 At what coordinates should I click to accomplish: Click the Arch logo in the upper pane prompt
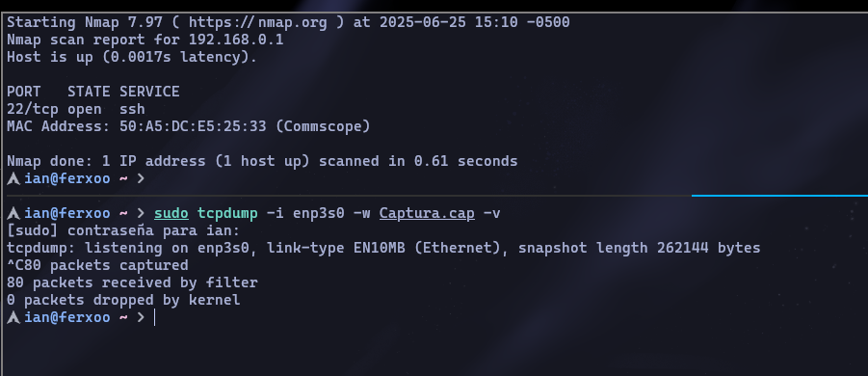tap(13, 179)
